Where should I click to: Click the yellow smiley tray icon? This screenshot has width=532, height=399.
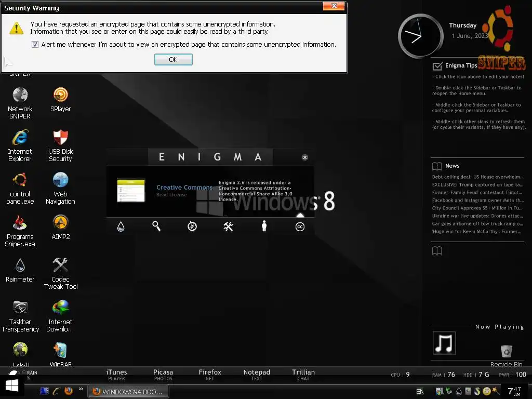tap(486, 391)
